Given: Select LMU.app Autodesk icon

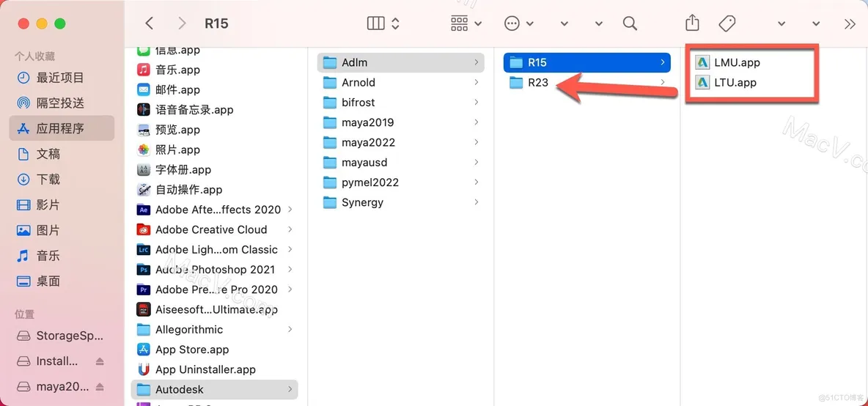Looking at the screenshot, I should coord(702,62).
